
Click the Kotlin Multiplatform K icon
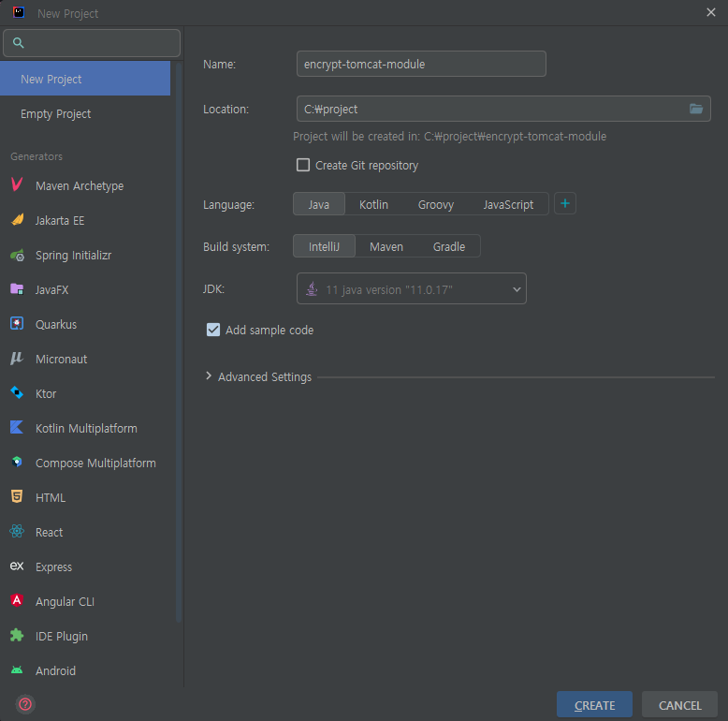point(17,427)
